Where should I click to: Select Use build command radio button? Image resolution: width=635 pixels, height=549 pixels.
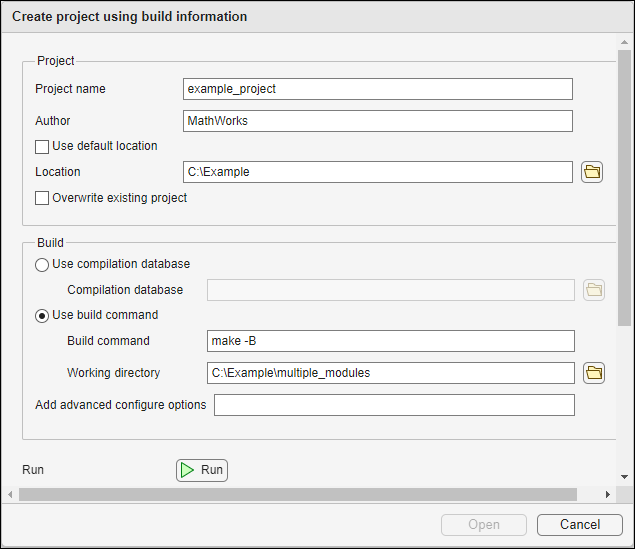pyautogui.click(x=42, y=316)
